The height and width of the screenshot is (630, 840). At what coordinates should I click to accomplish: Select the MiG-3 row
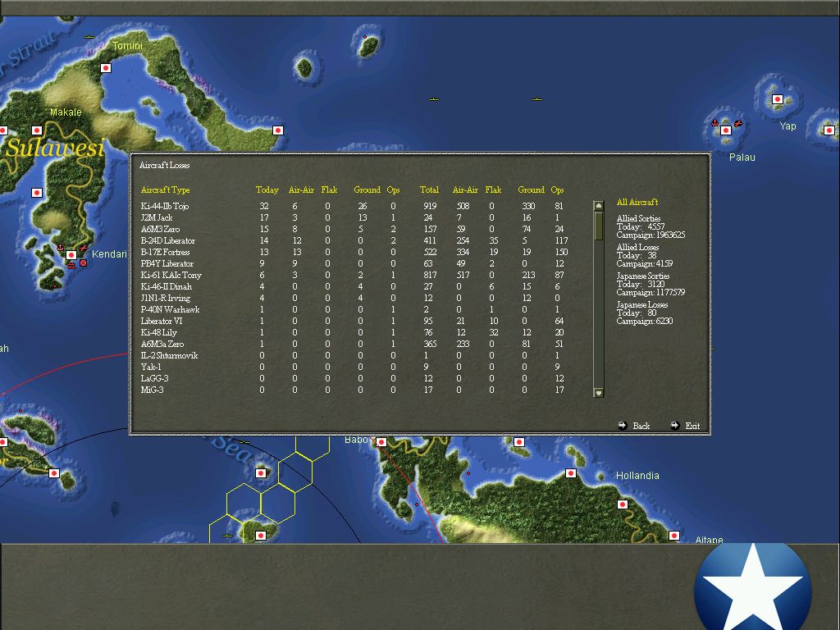click(354, 390)
